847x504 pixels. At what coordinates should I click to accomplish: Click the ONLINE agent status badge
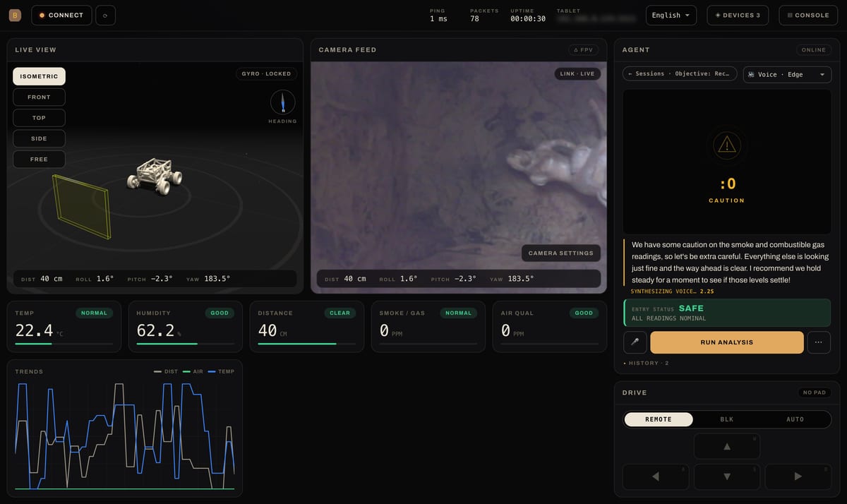click(x=814, y=50)
